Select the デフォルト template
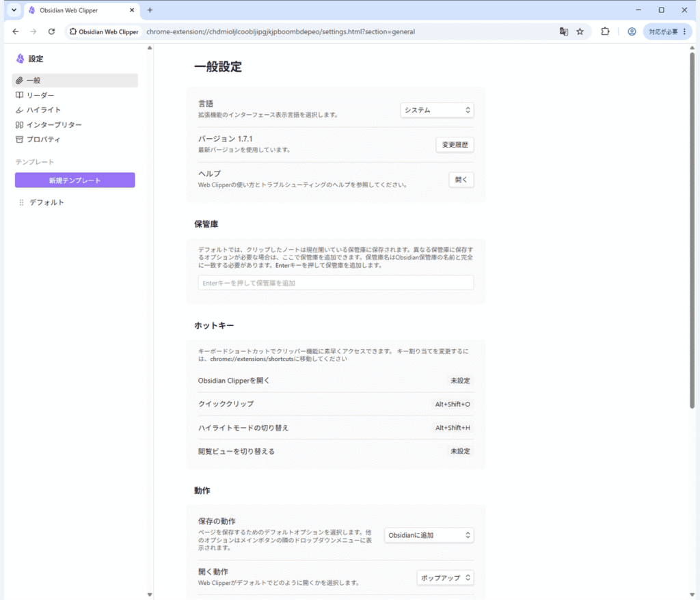The width and height of the screenshot is (700, 600). pos(46,202)
